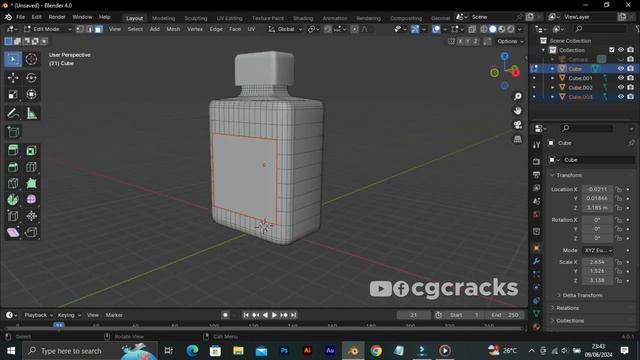640x360 pixels.
Task: Hide Cube.003 using its eye icon
Action: [x=621, y=97]
